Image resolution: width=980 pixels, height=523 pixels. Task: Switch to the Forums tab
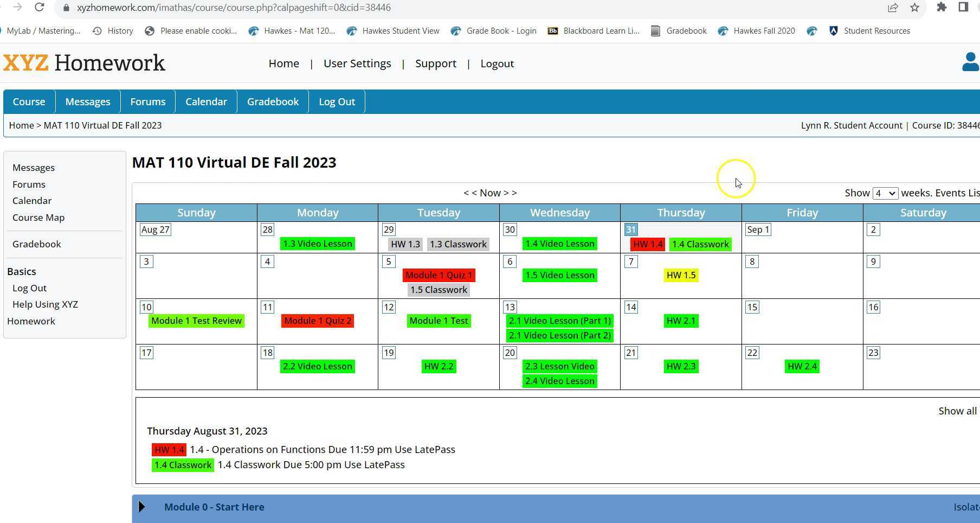tap(148, 101)
